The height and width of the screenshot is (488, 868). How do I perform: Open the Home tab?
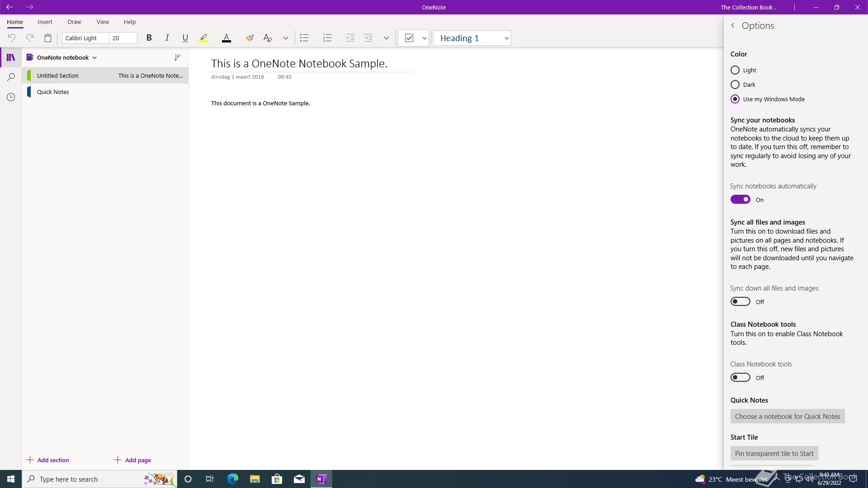coord(15,22)
